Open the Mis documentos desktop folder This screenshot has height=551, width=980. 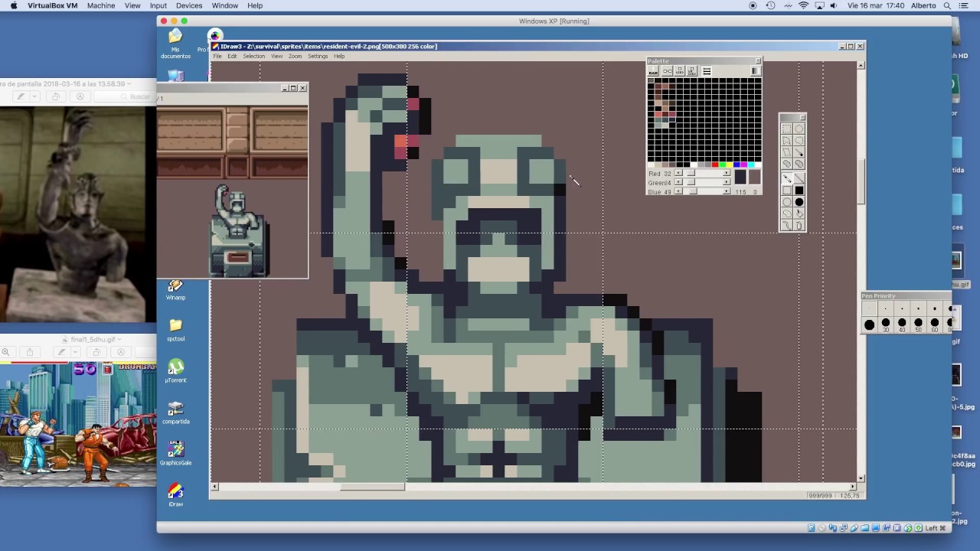click(175, 44)
